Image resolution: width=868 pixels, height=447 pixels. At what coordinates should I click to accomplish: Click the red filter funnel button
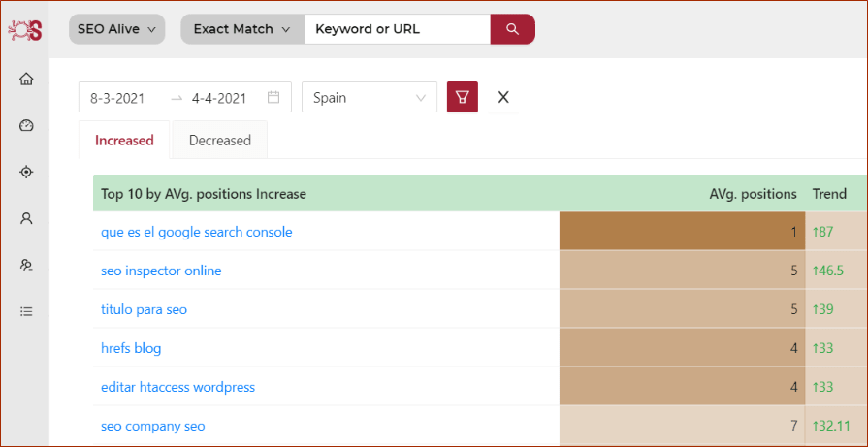[x=463, y=97]
